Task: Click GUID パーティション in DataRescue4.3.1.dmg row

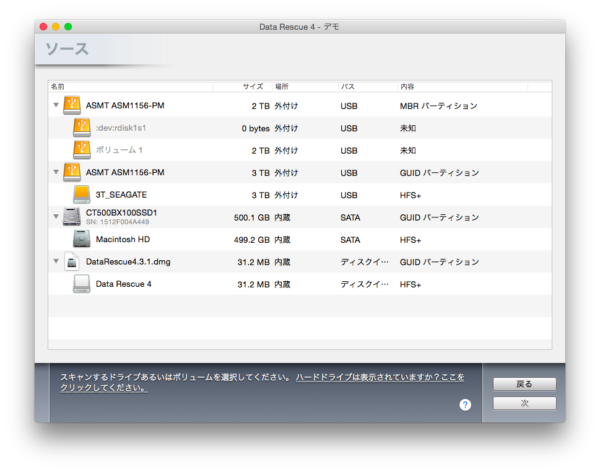Action: (439, 262)
